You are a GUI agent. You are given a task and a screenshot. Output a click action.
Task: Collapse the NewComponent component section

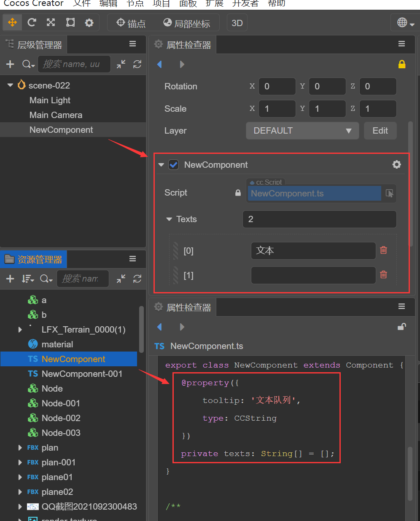pos(161,165)
